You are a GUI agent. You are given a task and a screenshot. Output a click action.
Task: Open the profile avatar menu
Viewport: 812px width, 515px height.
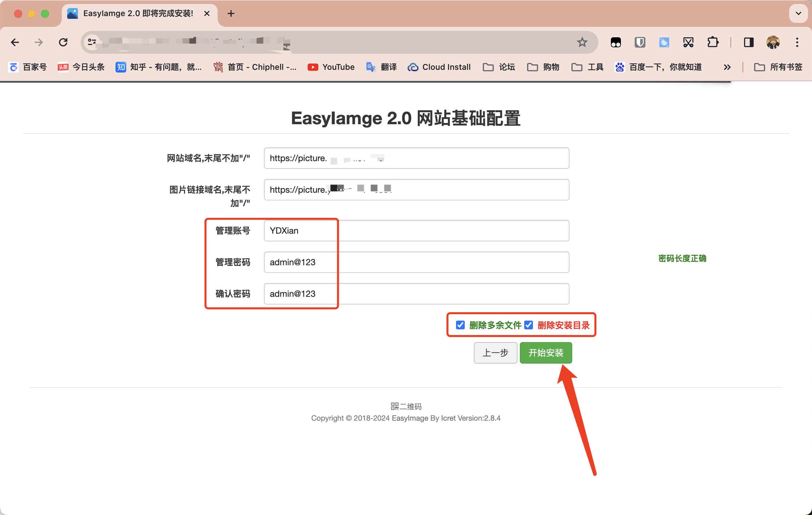tap(773, 42)
